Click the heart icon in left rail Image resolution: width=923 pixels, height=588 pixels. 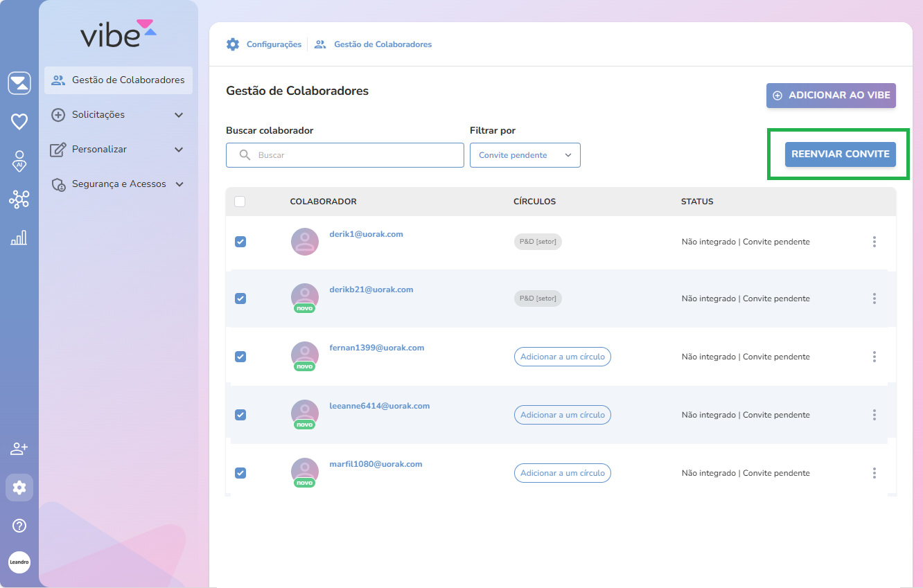pyautogui.click(x=19, y=122)
